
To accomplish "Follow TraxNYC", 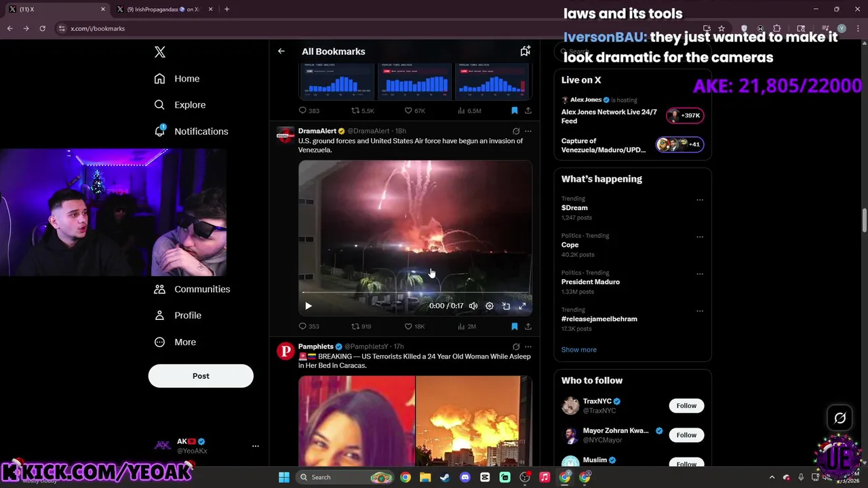I will coord(686,406).
